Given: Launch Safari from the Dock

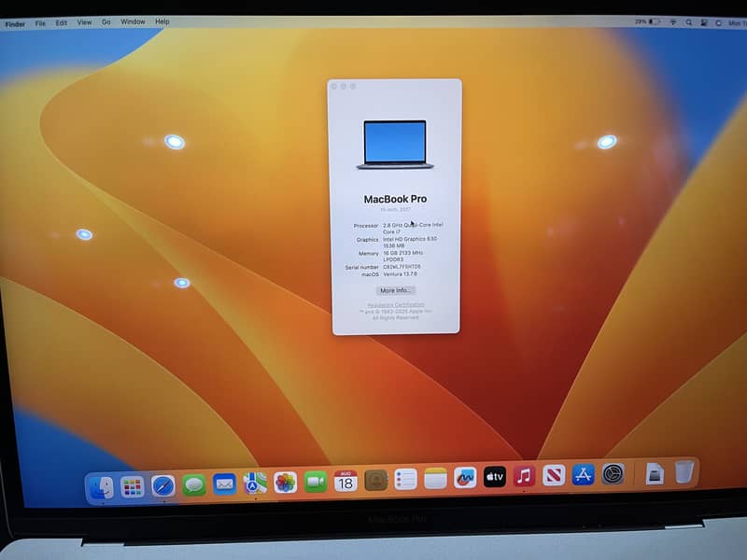Looking at the screenshot, I should pyautogui.click(x=162, y=486).
